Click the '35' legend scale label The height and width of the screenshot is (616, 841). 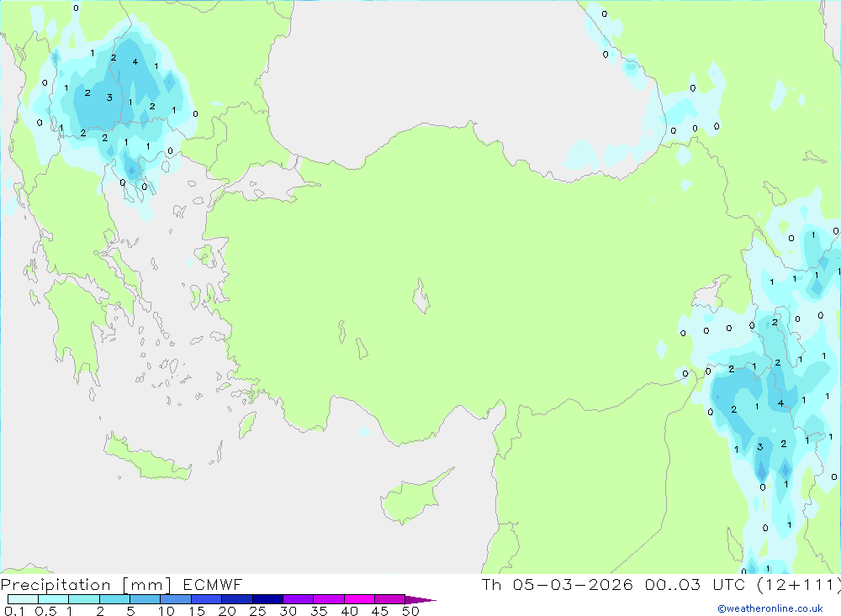coord(319,611)
